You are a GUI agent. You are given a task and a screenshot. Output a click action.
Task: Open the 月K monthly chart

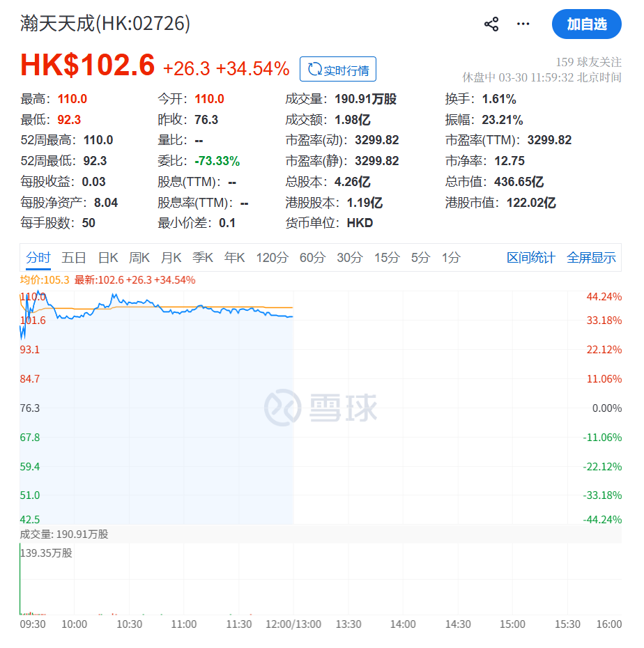171,257
